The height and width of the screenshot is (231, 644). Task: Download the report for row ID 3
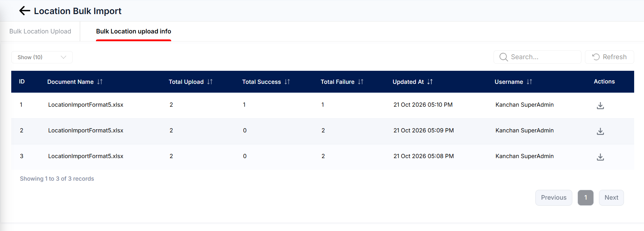click(600, 157)
